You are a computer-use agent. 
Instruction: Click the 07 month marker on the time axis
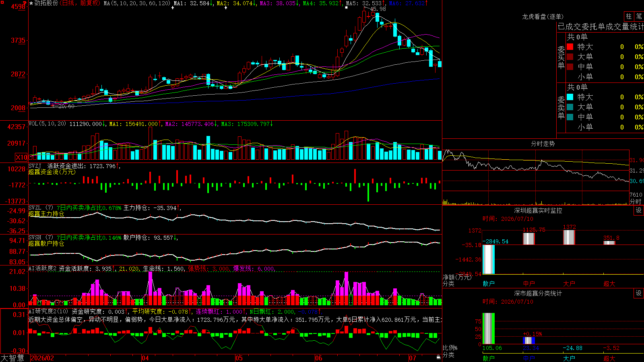click(413, 358)
